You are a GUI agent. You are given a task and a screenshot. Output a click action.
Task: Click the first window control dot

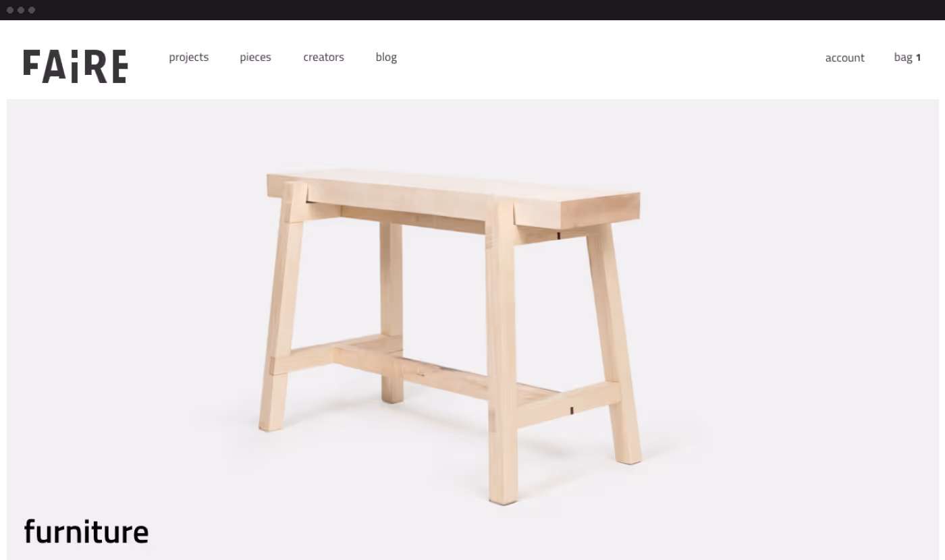10,10
